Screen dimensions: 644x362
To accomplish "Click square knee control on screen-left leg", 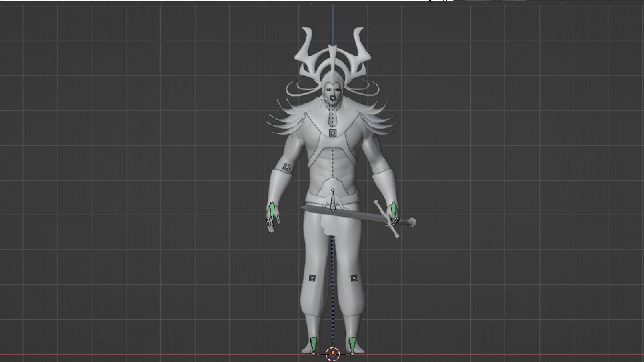I will tap(312, 278).
